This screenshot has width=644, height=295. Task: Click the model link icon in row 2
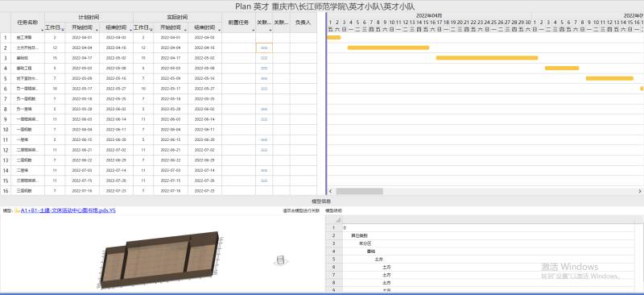264,48
